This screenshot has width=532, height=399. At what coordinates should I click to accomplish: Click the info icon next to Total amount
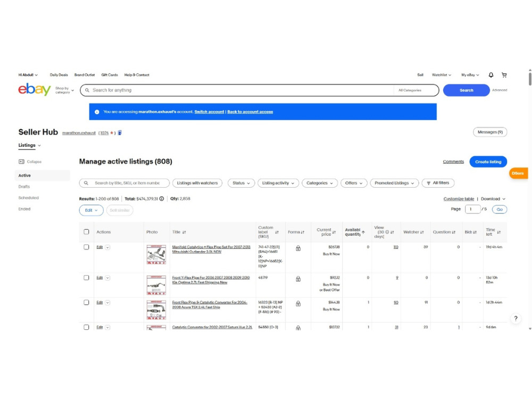click(162, 199)
